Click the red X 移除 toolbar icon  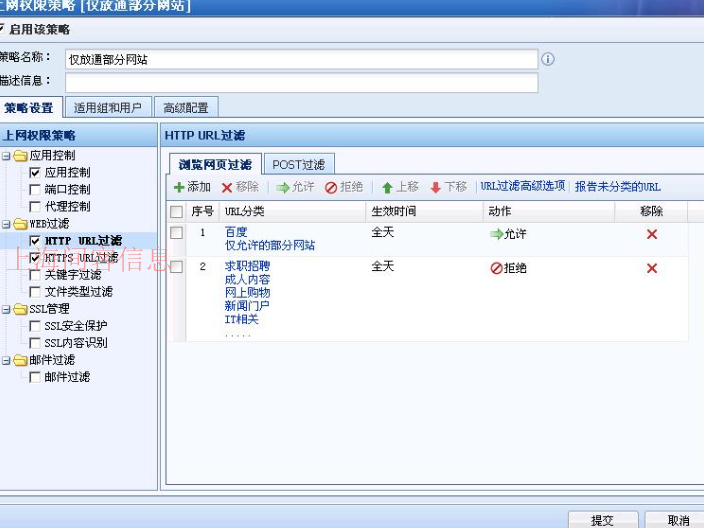coord(227,188)
